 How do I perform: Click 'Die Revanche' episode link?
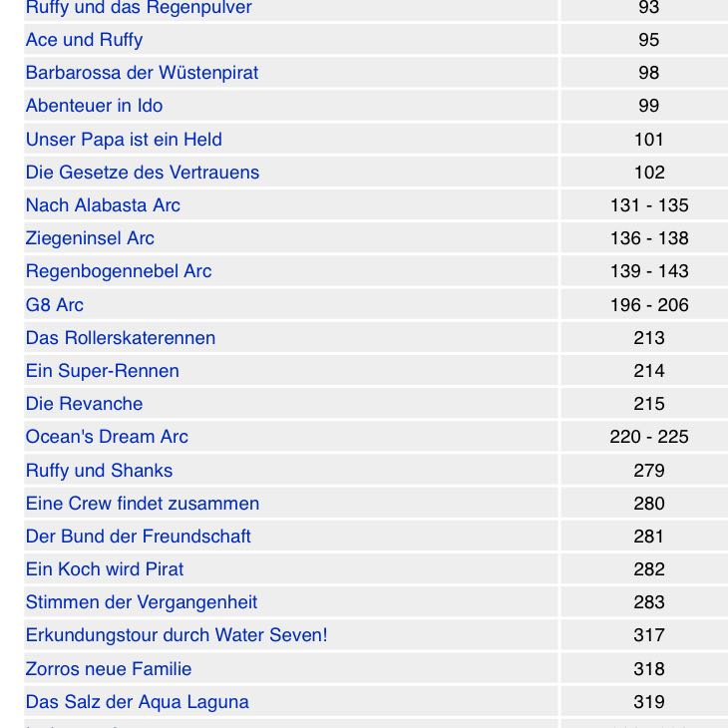click(x=84, y=404)
